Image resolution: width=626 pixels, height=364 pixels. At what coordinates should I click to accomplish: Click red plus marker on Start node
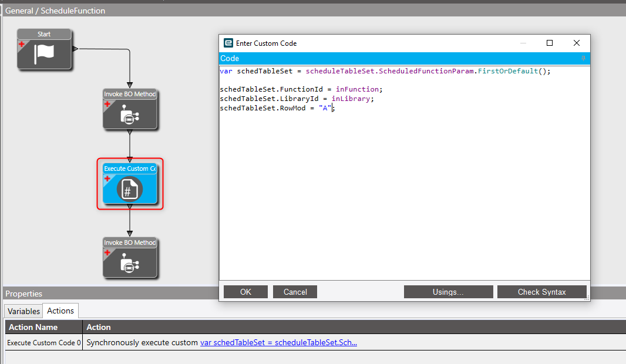point(22,44)
